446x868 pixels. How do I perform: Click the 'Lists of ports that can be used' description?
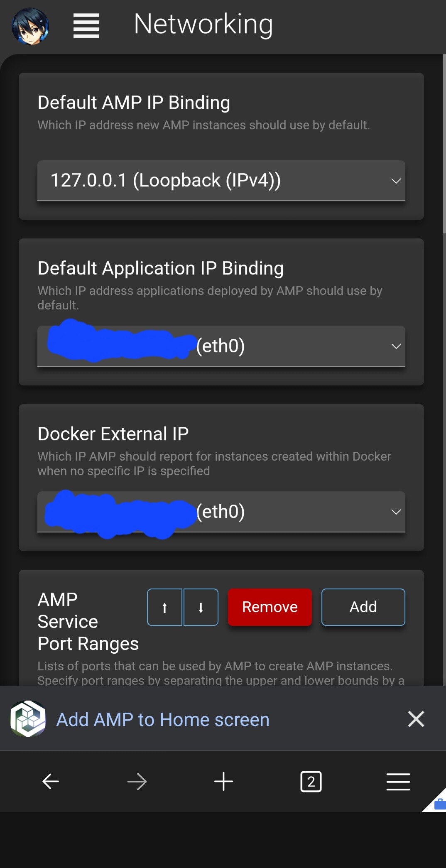[221, 673]
